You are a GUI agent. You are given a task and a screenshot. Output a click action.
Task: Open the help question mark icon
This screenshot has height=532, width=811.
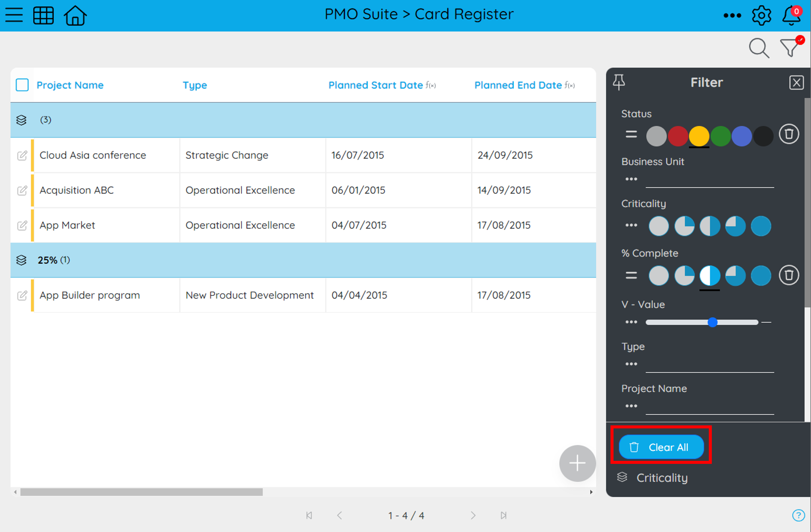click(798, 515)
